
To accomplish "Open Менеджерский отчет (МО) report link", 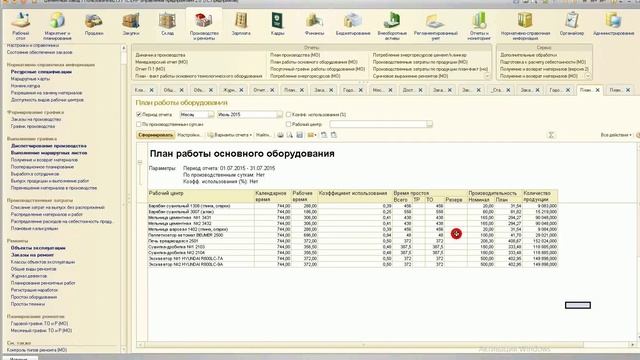I will coord(162,62).
